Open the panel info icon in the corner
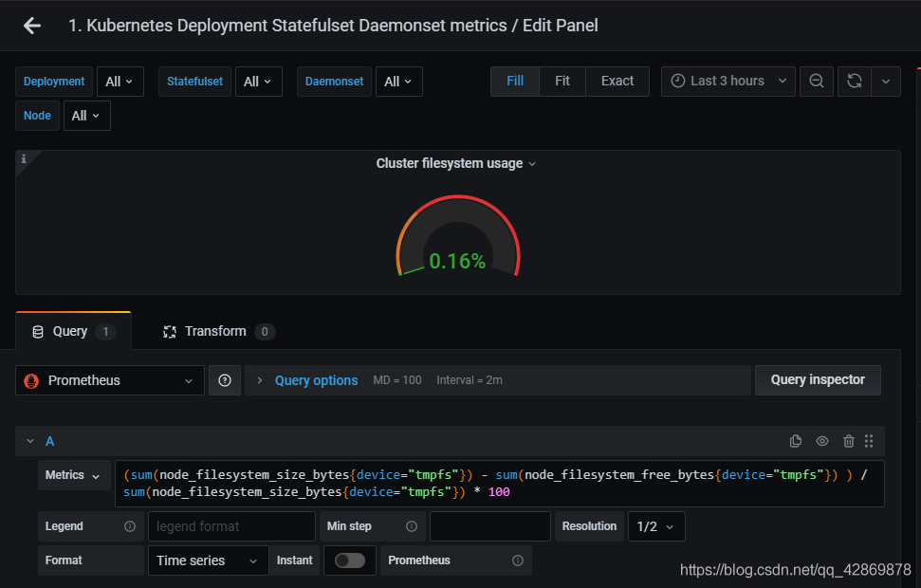Screen dimensions: 921x588 24,158
